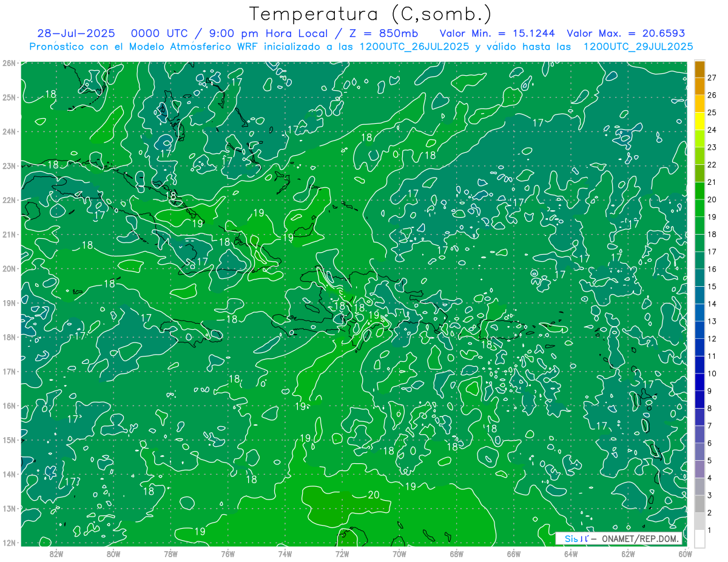Click the '15N' latitude axis label
This screenshot has width=728, height=562.
click(8, 440)
